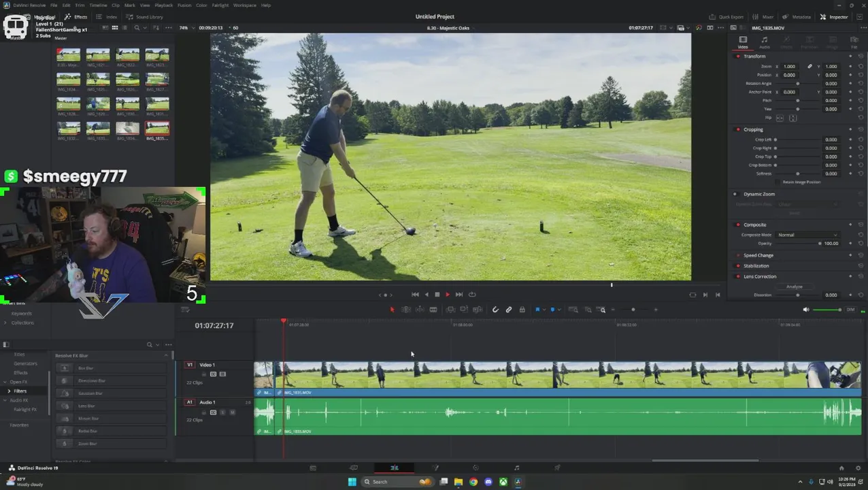Toggle the position lock padlock icon

[x=522, y=310]
